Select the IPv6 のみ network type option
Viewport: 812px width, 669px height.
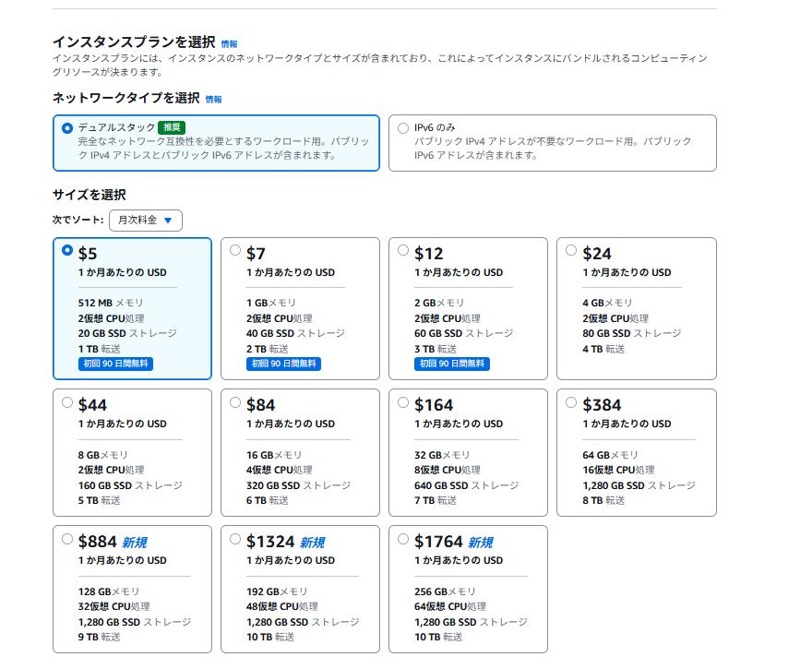(x=403, y=128)
